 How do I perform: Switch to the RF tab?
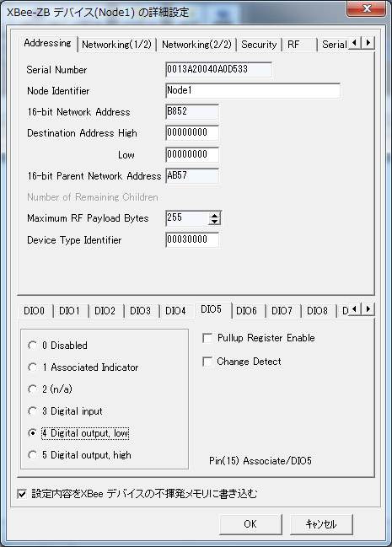298,45
